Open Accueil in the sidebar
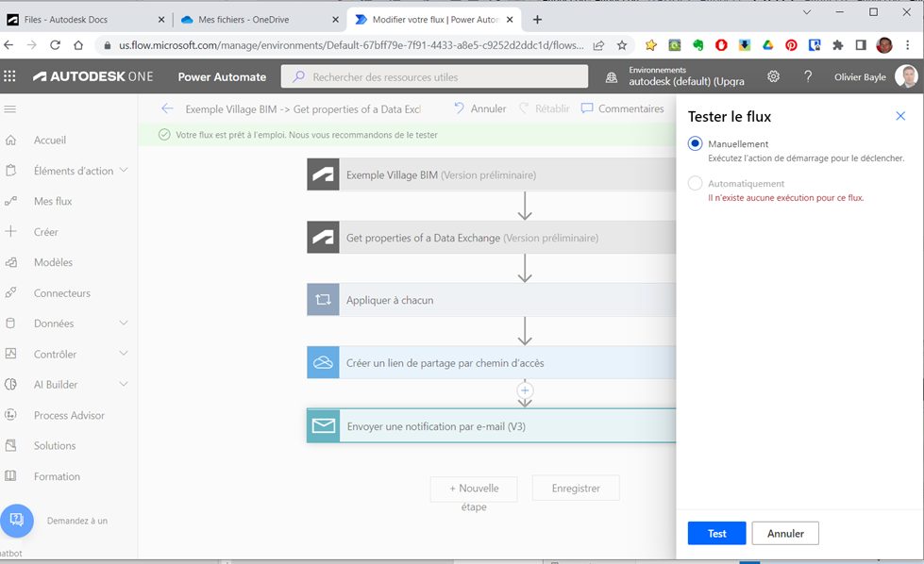This screenshot has width=924, height=564. pyautogui.click(x=50, y=141)
